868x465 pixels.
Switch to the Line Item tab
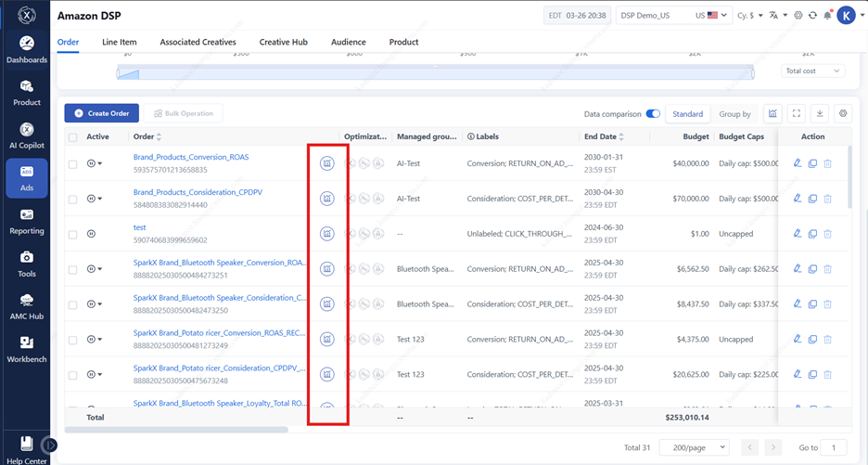120,42
